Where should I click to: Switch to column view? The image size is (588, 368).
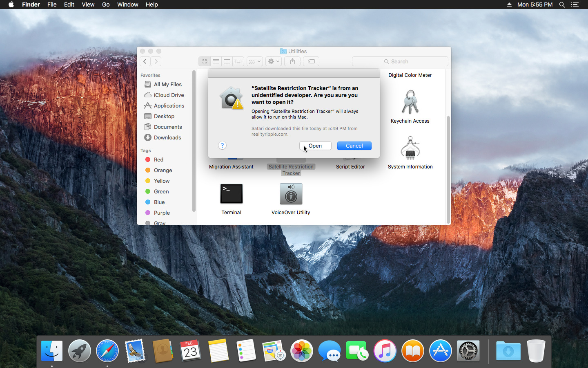[x=227, y=61]
